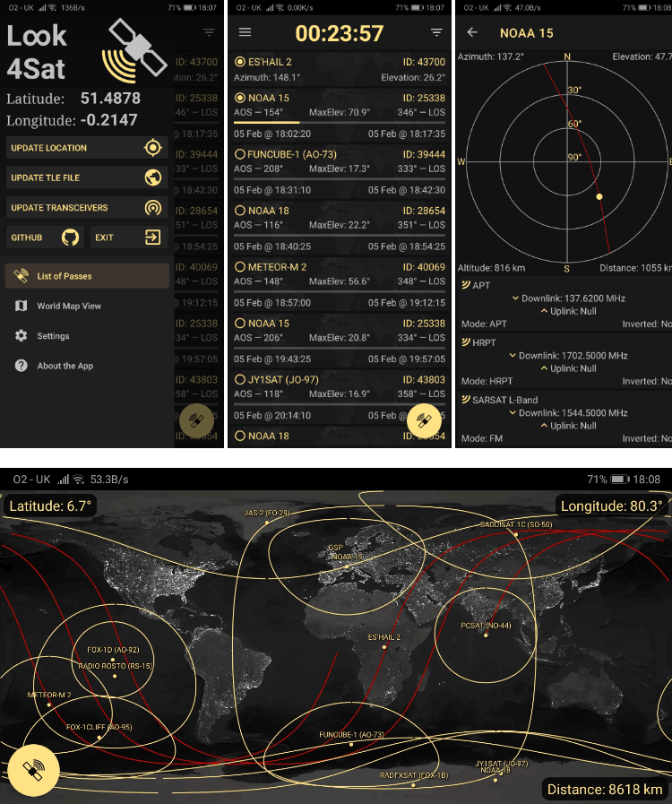Tap the Distance: 8618 km label
This screenshot has width=672, height=804.
605,789
